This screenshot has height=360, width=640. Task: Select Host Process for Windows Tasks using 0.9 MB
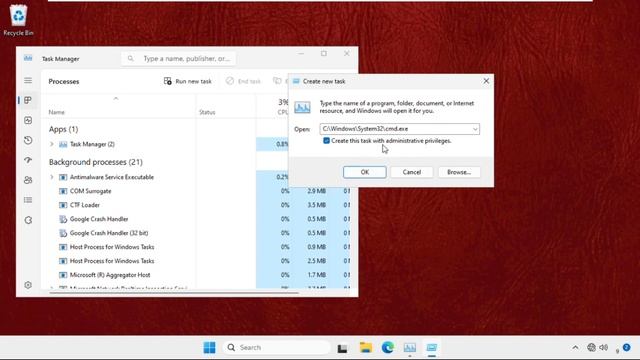pos(112,247)
